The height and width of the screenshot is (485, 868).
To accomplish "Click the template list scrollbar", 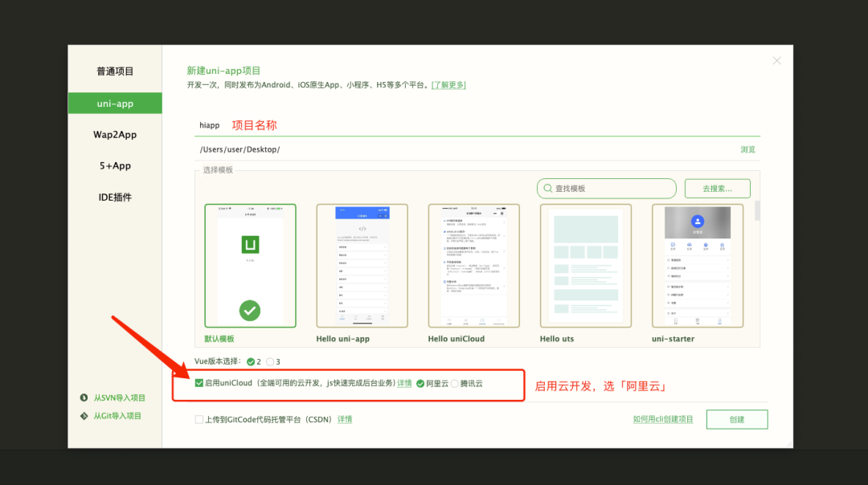I will [x=757, y=210].
